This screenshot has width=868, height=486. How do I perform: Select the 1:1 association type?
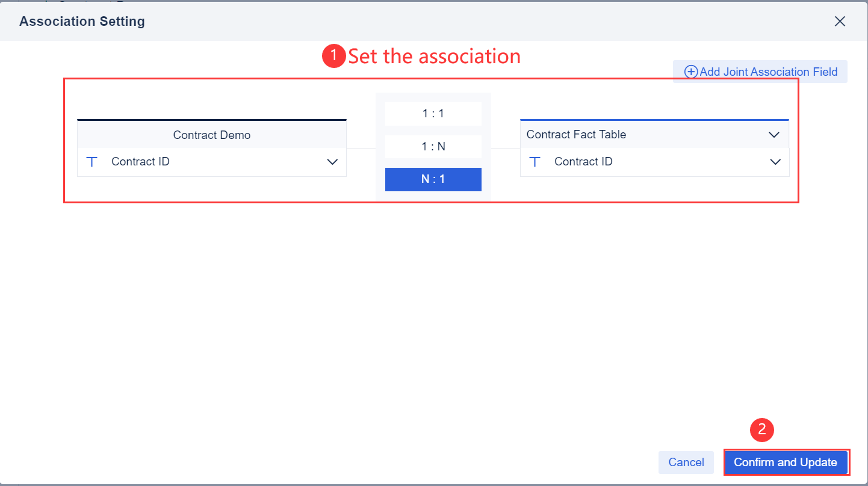[433, 114]
